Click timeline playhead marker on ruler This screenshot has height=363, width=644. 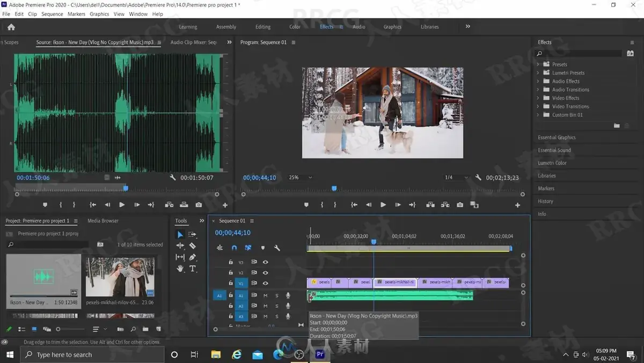pos(374,242)
